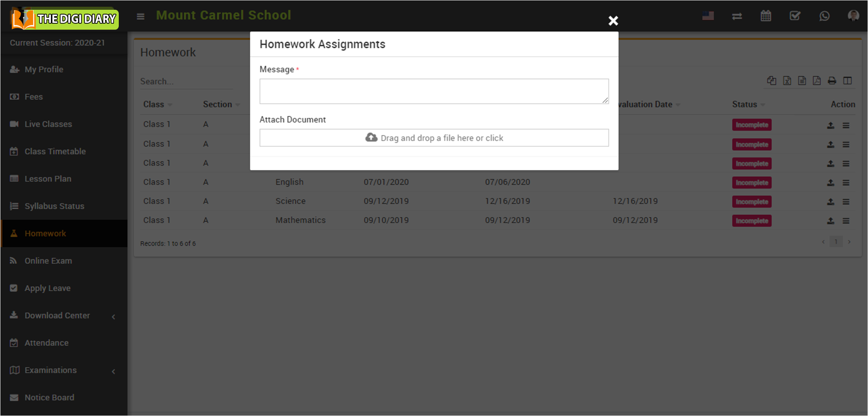Upload homework for the Science row
This screenshot has width=868, height=416.
click(830, 202)
